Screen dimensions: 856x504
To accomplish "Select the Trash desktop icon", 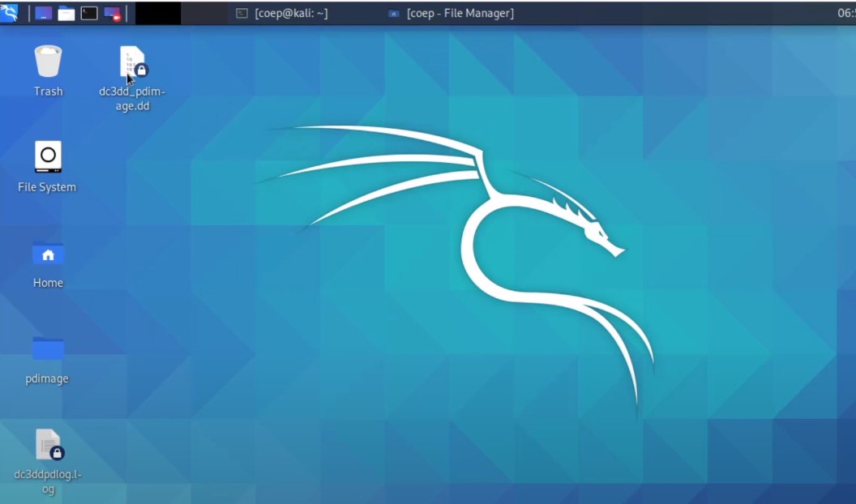I will 48,61.
